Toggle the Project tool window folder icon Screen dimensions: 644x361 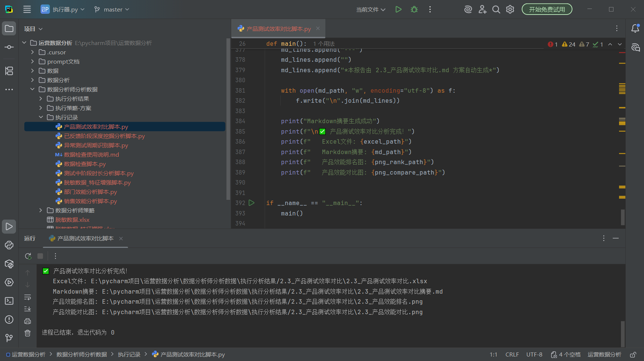tap(9, 29)
